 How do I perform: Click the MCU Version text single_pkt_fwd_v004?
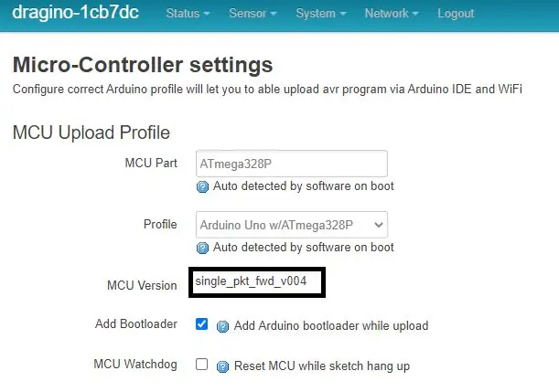251,281
